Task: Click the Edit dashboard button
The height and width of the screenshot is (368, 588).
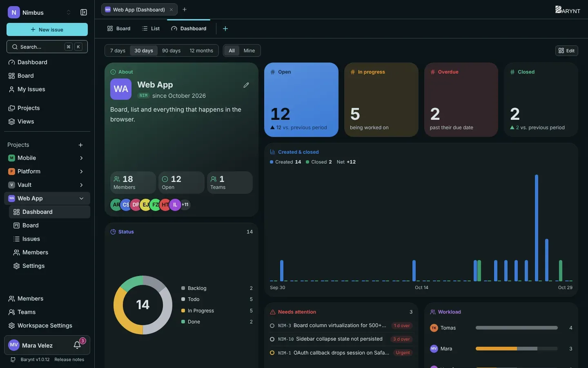Action: click(567, 51)
